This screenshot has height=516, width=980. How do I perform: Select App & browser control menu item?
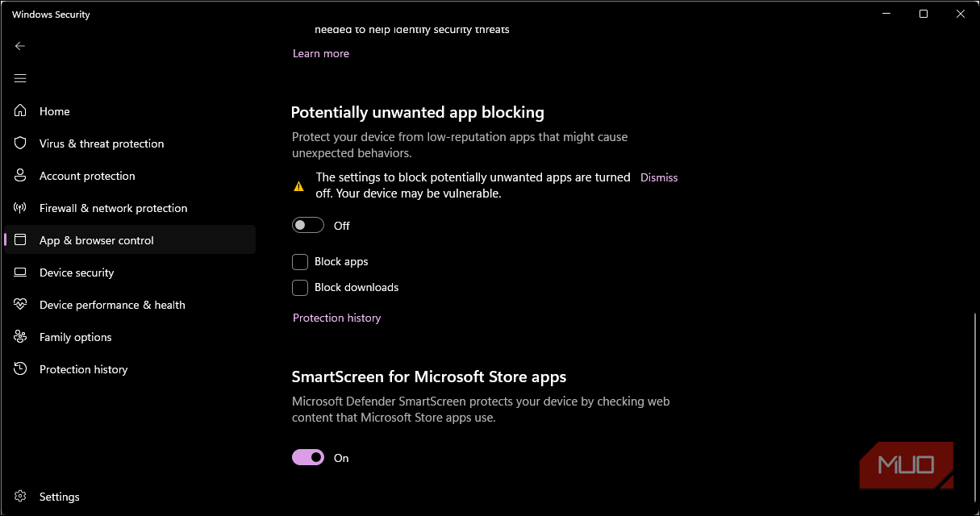coord(130,240)
